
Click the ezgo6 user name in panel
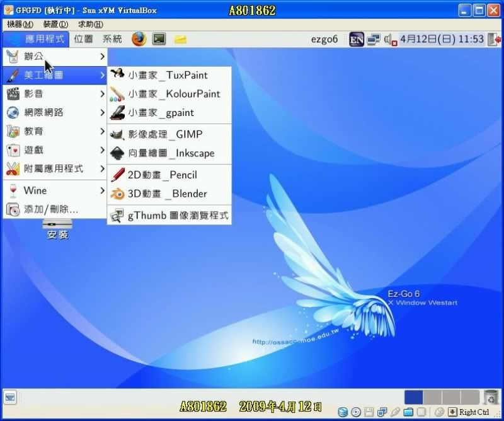coord(324,40)
